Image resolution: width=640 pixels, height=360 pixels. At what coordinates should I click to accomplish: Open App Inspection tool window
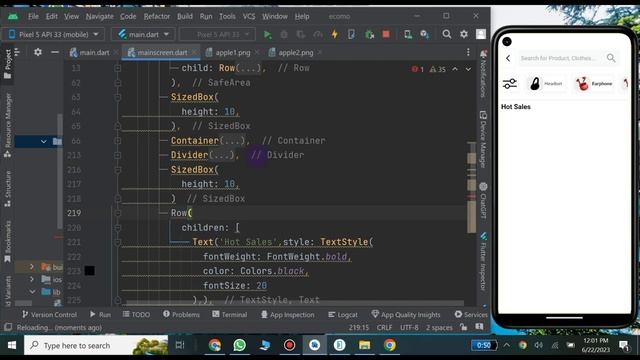click(x=287, y=315)
